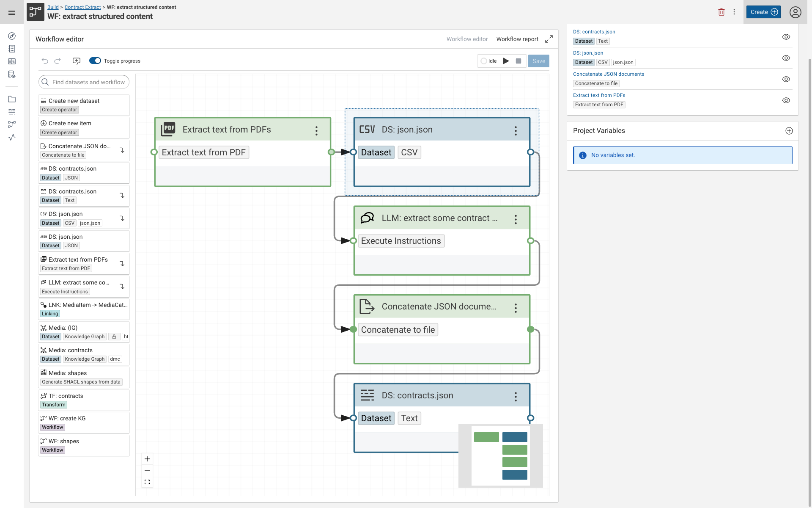The width and height of the screenshot is (812, 508).
Task: Open options menu of DS: json.json node
Action: pyautogui.click(x=516, y=130)
